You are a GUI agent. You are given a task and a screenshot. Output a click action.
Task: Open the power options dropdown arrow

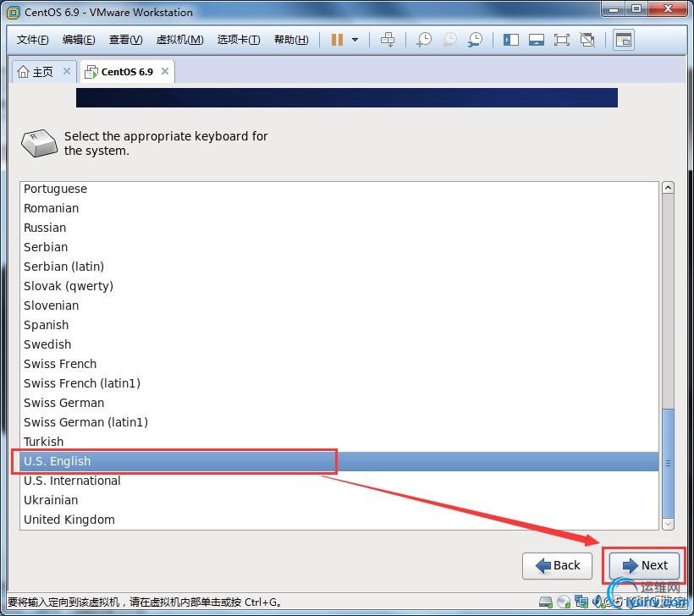pyautogui.click(x=355, y=40)
